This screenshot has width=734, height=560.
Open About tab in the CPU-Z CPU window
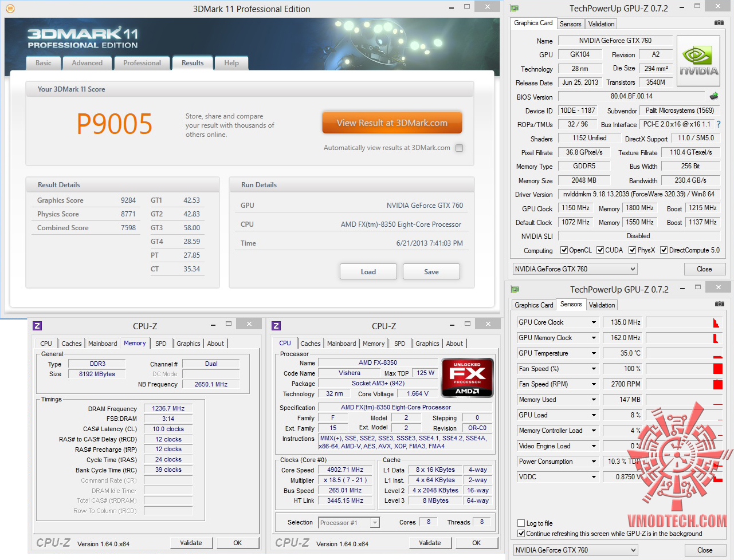tap(454, 344)
